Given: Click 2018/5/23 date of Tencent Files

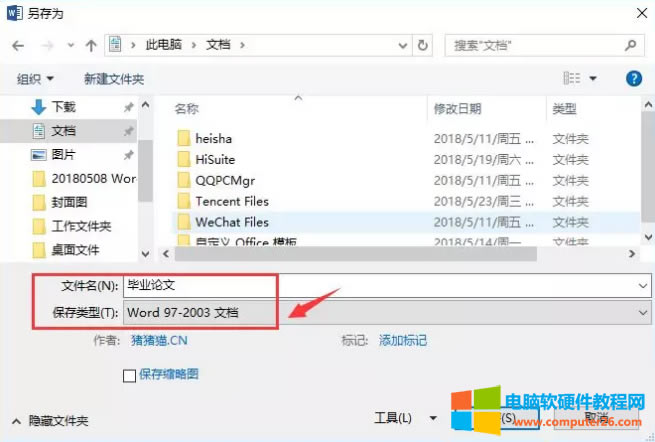Looking at the screenshot, I should pyautogui.click(x=484, y=201).
